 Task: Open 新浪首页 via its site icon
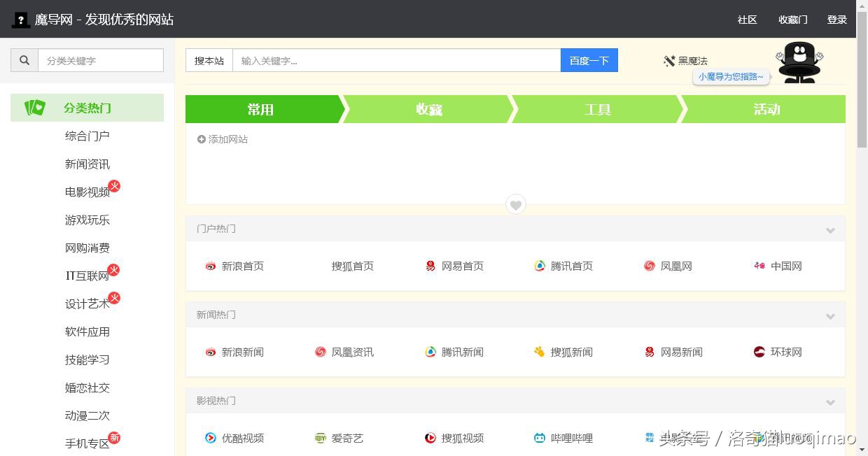tap(210, 266)
